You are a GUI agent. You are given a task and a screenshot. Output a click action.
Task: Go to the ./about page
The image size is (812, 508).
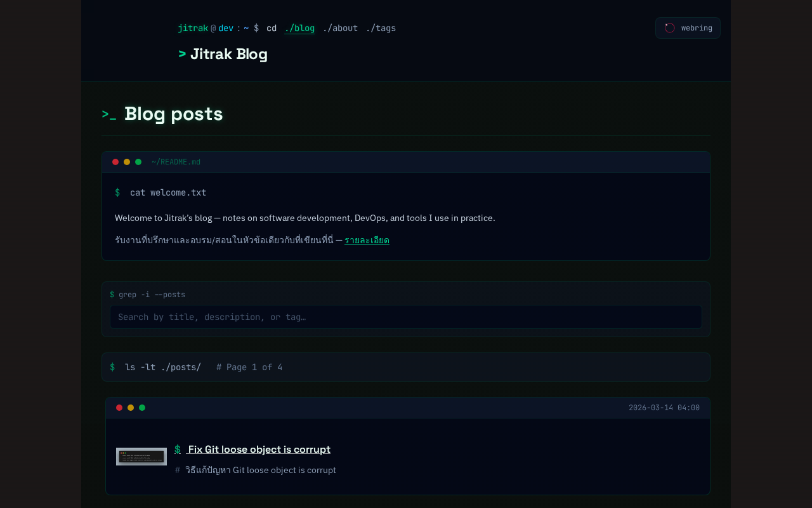(x=340, y=28)
